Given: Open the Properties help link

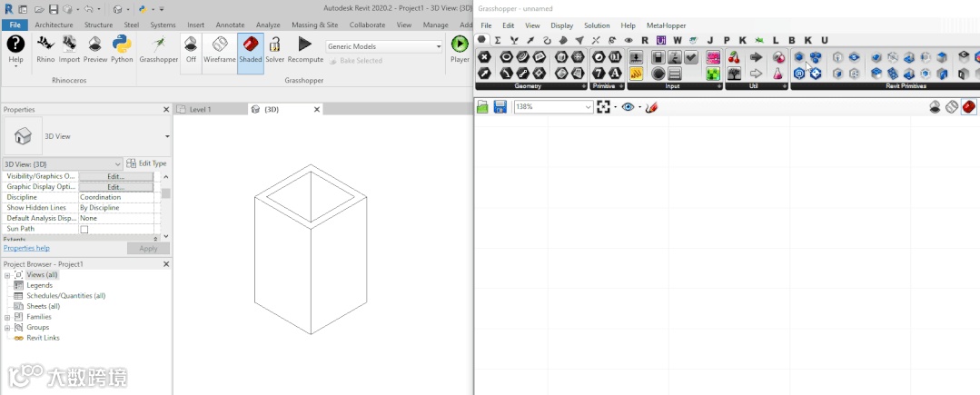Looking at the screenshot, I should pyautogui.click(x=26, y=248).
